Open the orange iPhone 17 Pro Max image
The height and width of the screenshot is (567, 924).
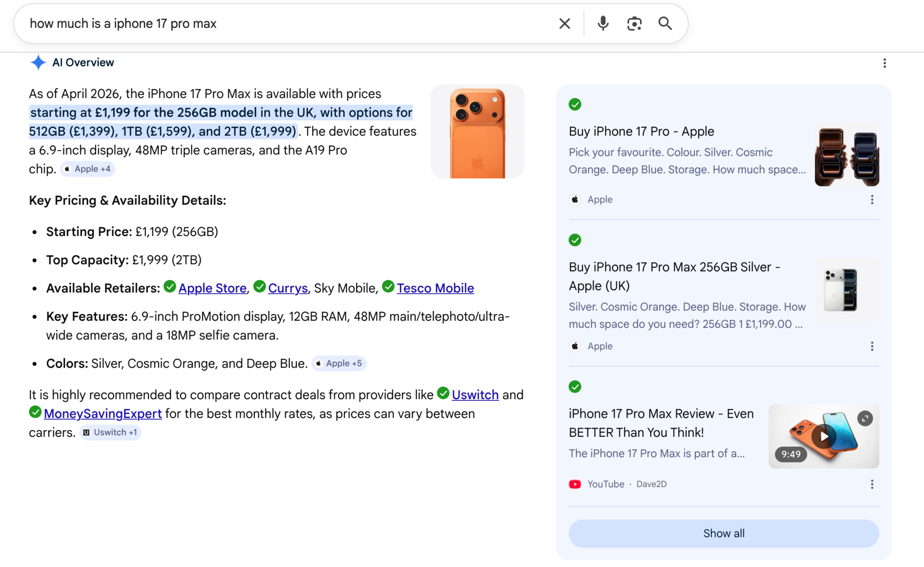click(x=478, y=132)
